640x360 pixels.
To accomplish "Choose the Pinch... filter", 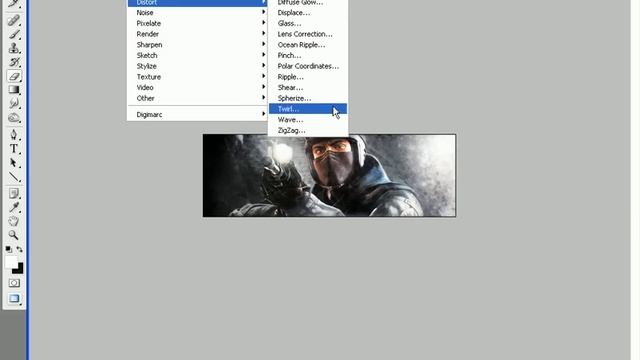I will [x=308, y=55].
